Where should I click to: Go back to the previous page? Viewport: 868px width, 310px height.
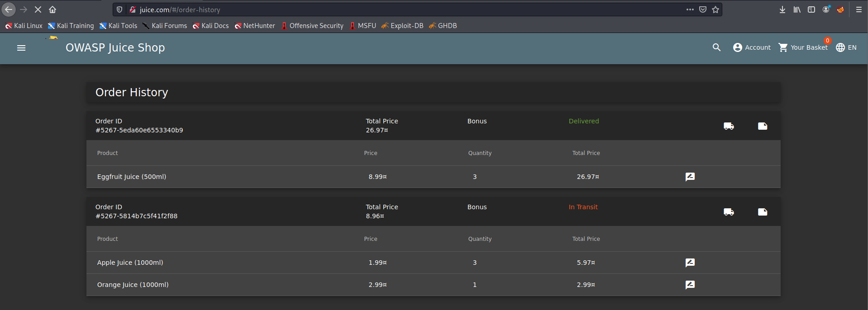[x=9, y=9]
